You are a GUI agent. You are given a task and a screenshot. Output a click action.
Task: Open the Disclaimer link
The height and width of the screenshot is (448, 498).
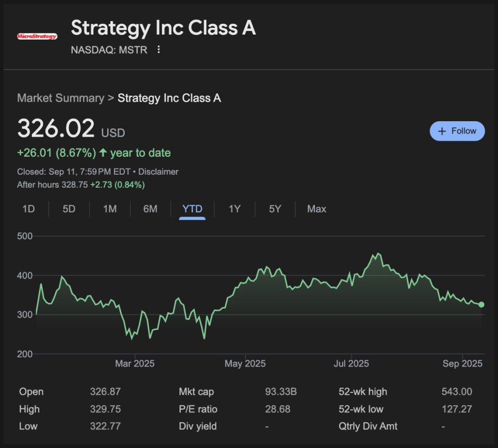click(x=158, y=172)
